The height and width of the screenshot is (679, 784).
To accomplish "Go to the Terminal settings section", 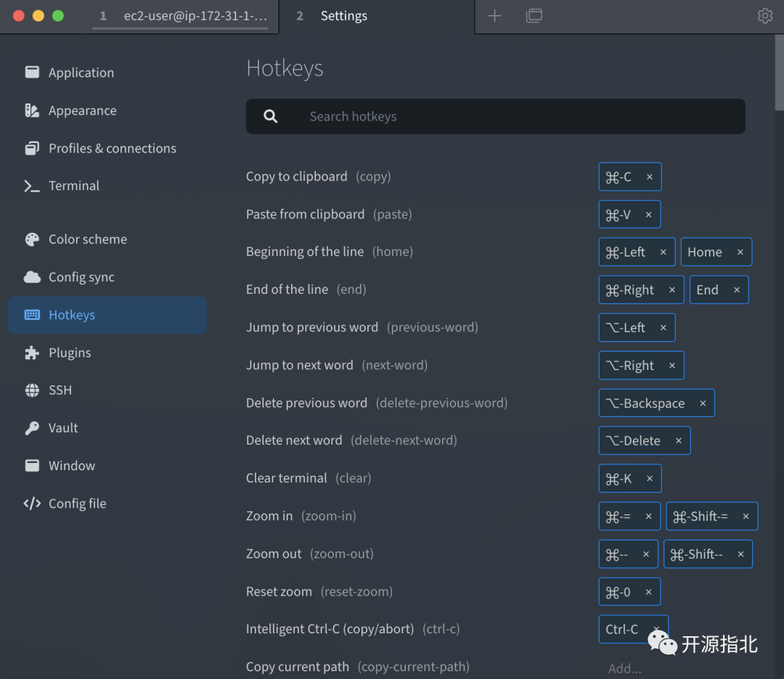I will pos(73,186).
